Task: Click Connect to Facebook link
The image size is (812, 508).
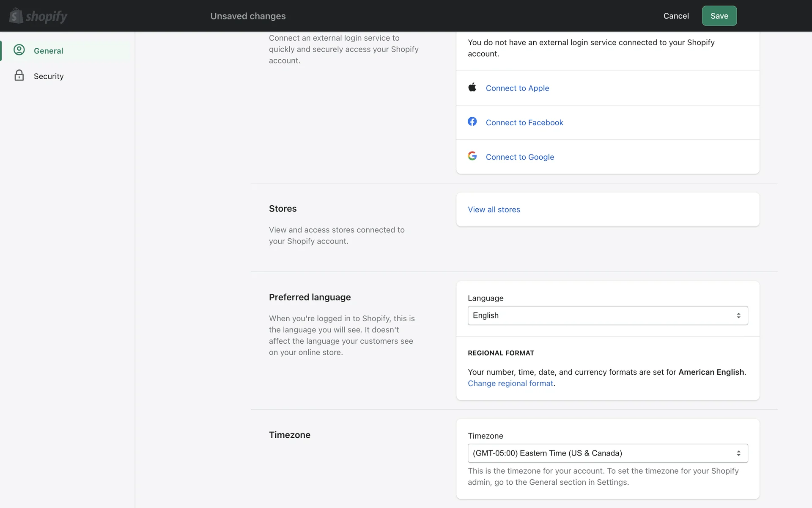Action: 524,122
